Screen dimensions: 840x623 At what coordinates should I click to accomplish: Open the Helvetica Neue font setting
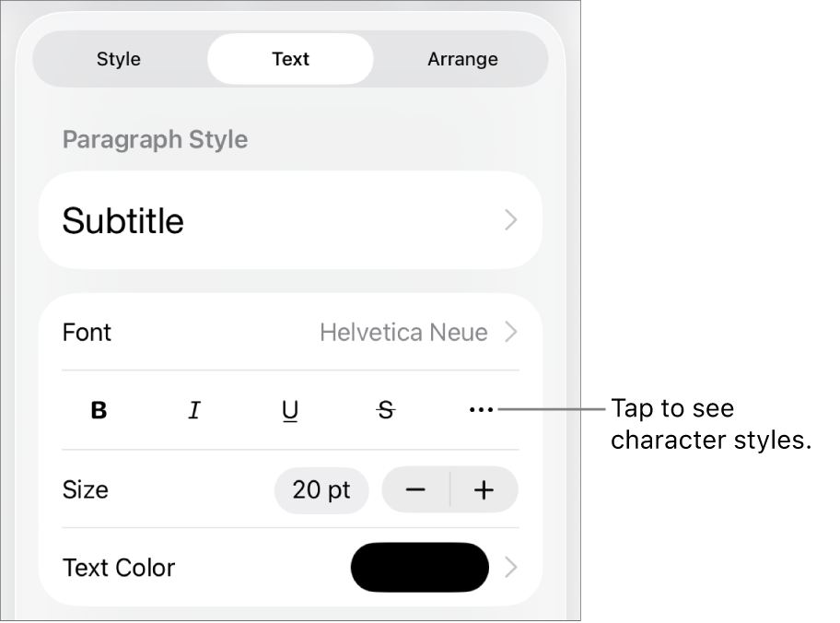[405, 333]
